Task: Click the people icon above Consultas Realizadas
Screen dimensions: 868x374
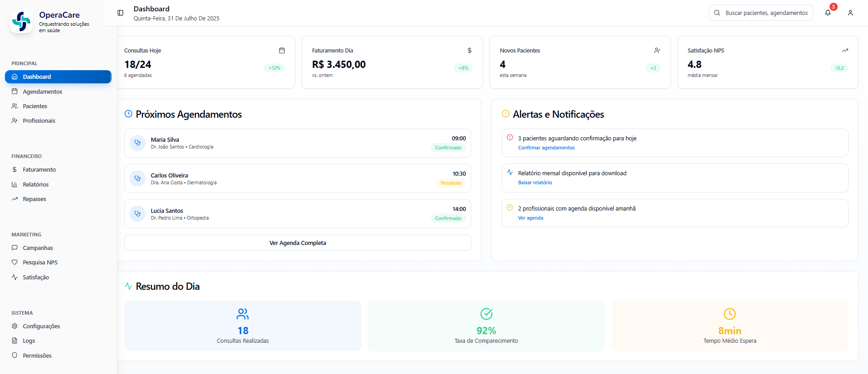Action: (243, 314)
